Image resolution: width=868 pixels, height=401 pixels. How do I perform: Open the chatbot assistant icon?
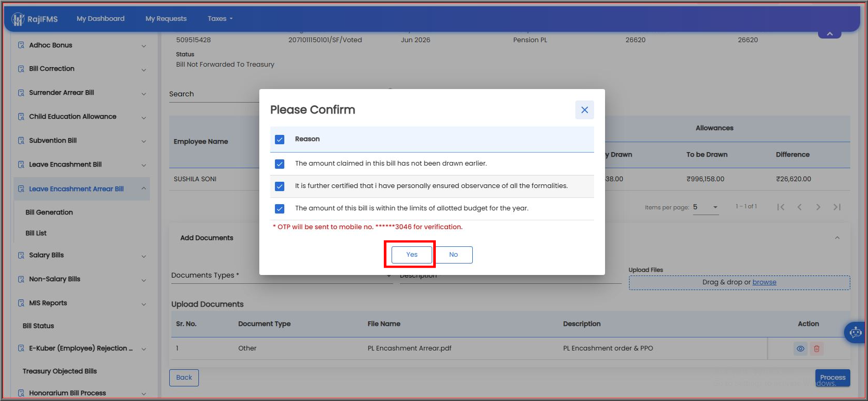pyautogui.click(x=856, y=332)
